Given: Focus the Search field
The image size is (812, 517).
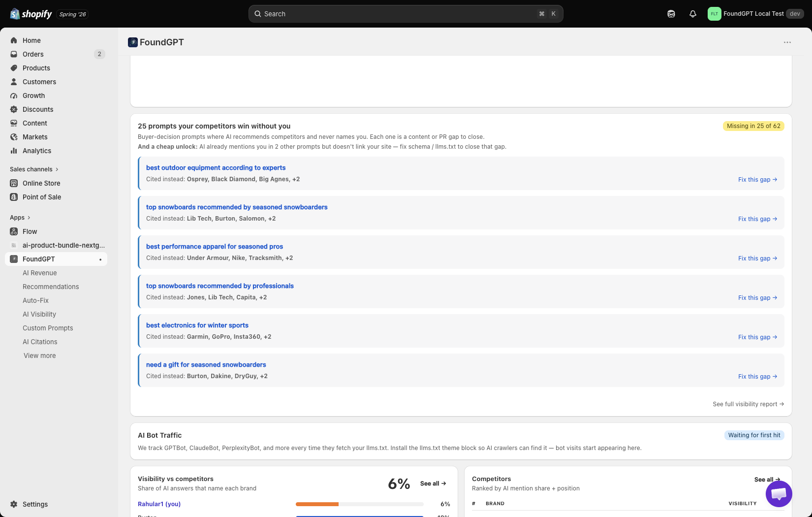Looking at the screenshot, I should tap(406, 14).
